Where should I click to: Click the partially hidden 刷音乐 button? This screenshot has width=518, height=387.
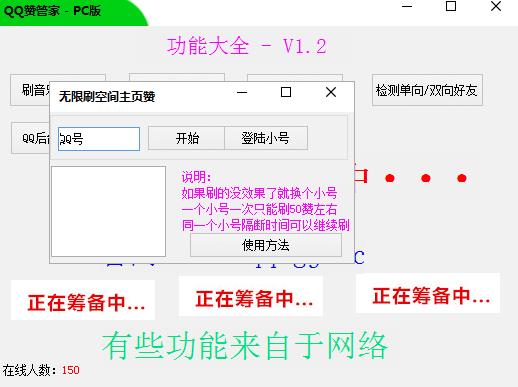(x=30, y=90)
